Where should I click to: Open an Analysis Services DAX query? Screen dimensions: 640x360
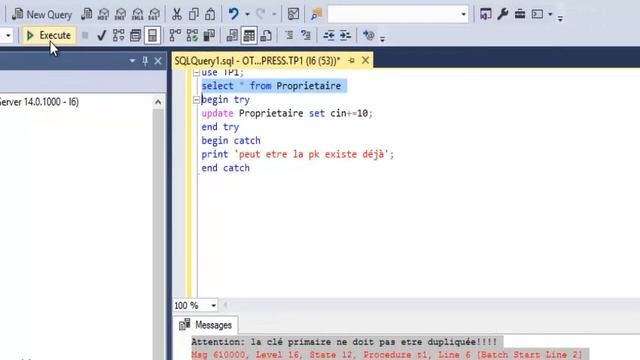coord(154,14)
